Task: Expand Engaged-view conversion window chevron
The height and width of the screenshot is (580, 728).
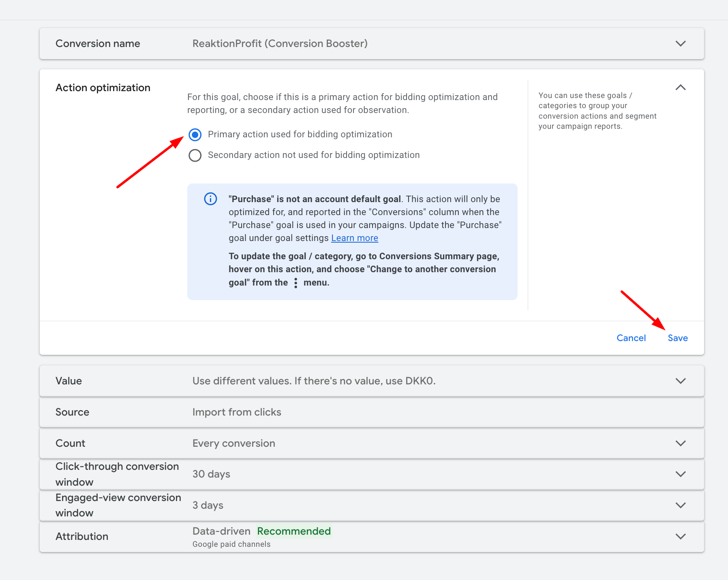Action: (681, 505)
